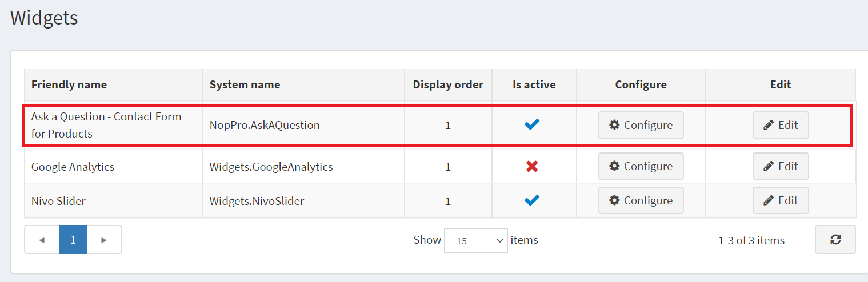This screenshot has width=868, height=282.
Task: Select page 1 in pagination
Action: point(73,240)
